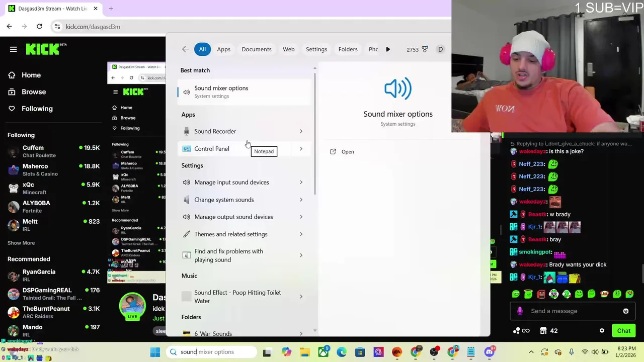Open the Windows Start menu button
Screen dimensions: 644x362
155,352
